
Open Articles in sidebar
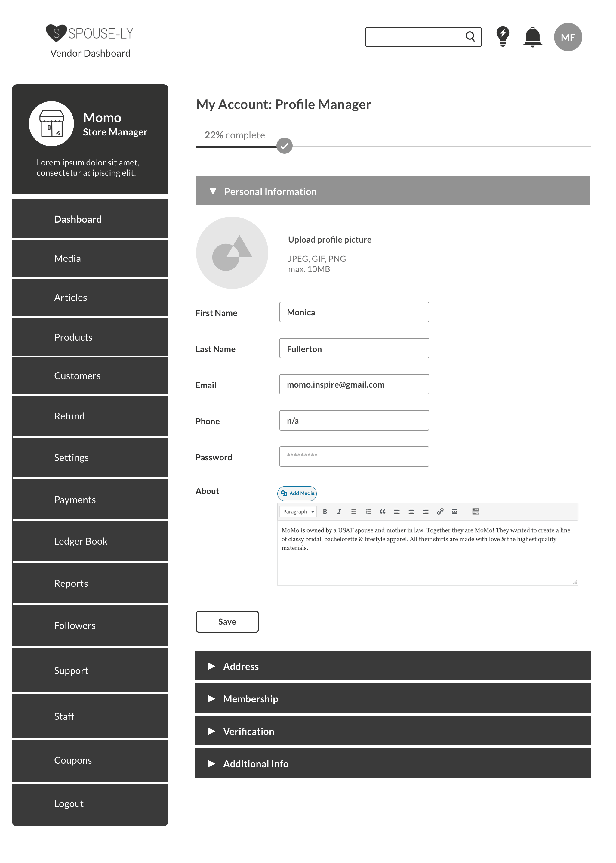coord(90,298)
